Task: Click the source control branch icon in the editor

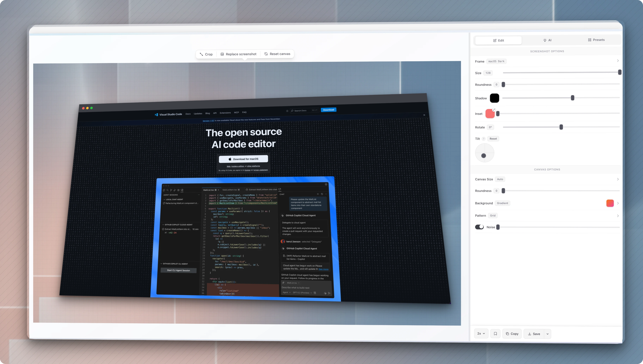Action: (171, 190)
